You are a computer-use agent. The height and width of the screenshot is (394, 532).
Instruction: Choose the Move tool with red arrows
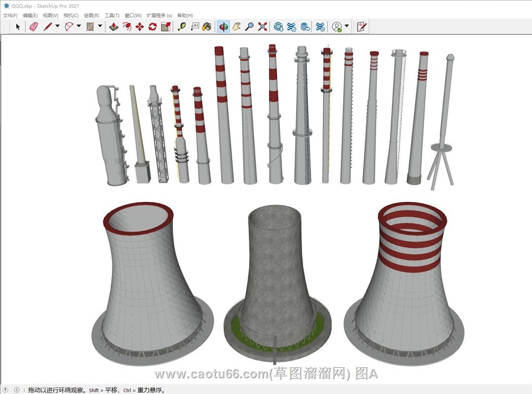click(140, 27)
